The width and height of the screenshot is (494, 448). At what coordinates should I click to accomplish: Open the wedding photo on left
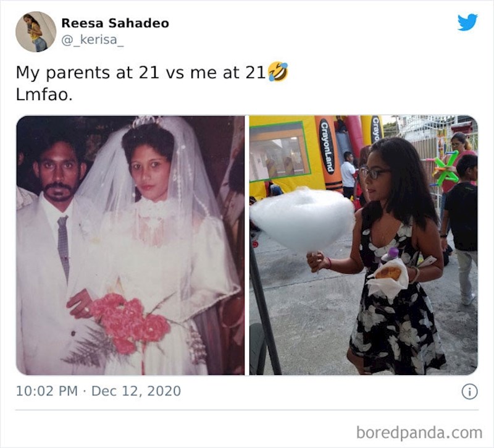pyautogui.click(x=130, y=245)
